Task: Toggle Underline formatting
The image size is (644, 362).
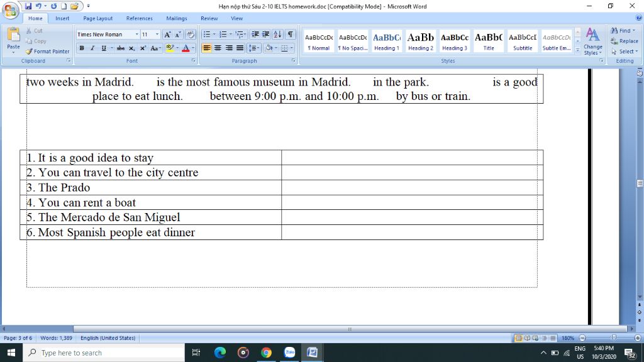Action: [x=104, y=48]
